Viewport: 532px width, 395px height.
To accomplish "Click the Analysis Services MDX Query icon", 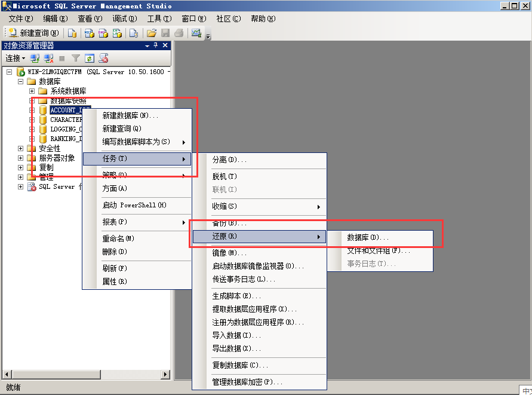I will tap(89, 33).
